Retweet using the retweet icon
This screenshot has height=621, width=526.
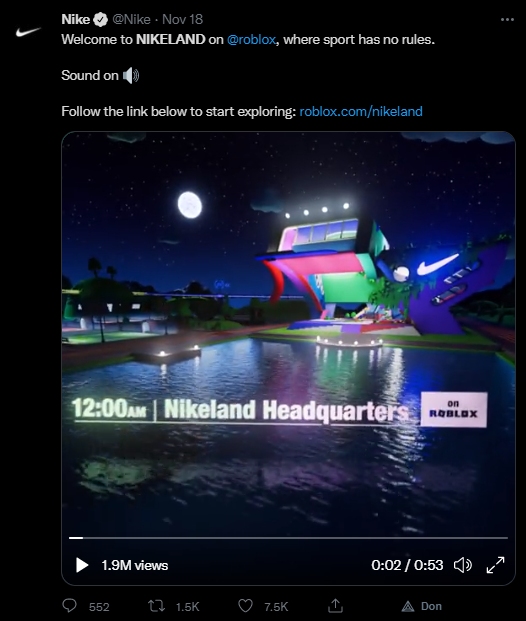point(156,606)
